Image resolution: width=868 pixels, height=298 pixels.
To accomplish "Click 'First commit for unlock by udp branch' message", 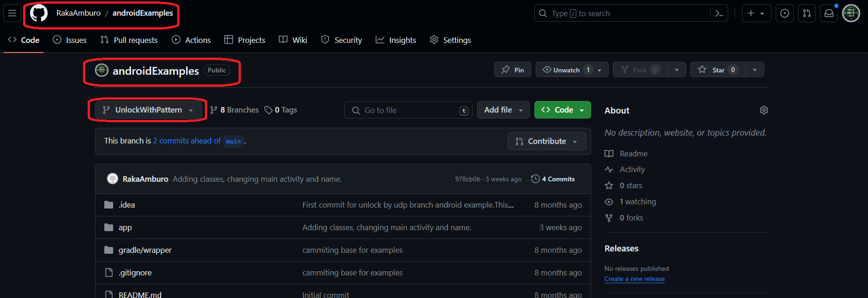I will click(x=408, y=205).
